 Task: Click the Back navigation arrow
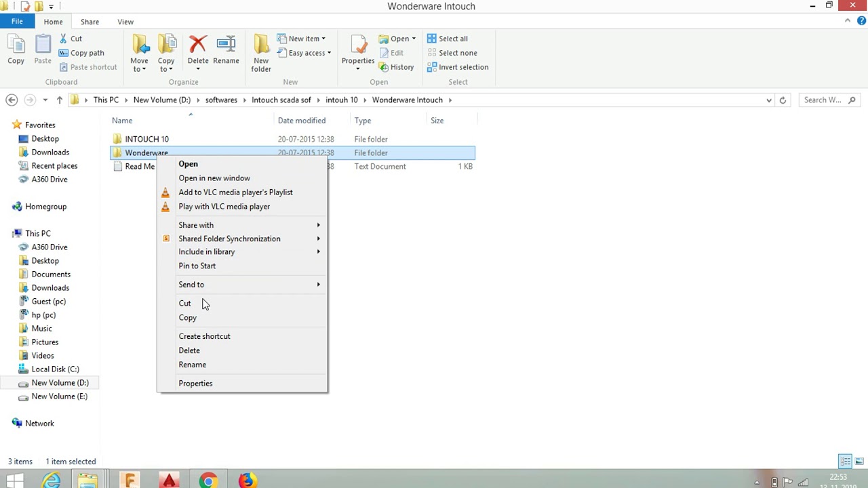[x=12, y=100]
